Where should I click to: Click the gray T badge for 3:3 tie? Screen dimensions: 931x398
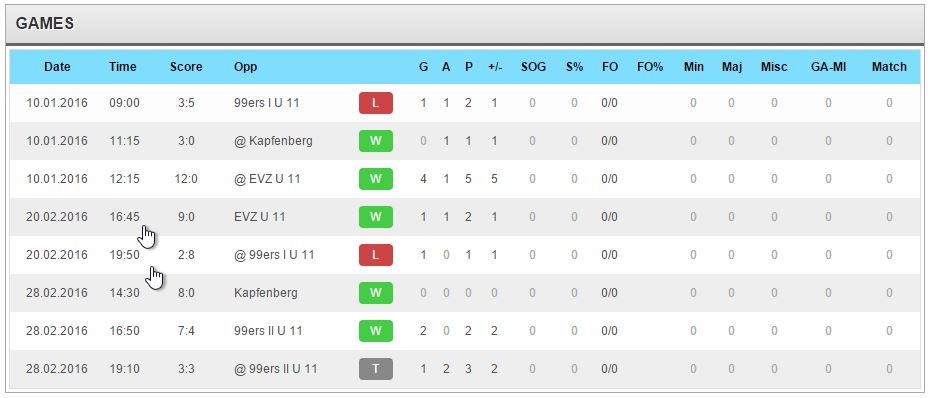375,369
